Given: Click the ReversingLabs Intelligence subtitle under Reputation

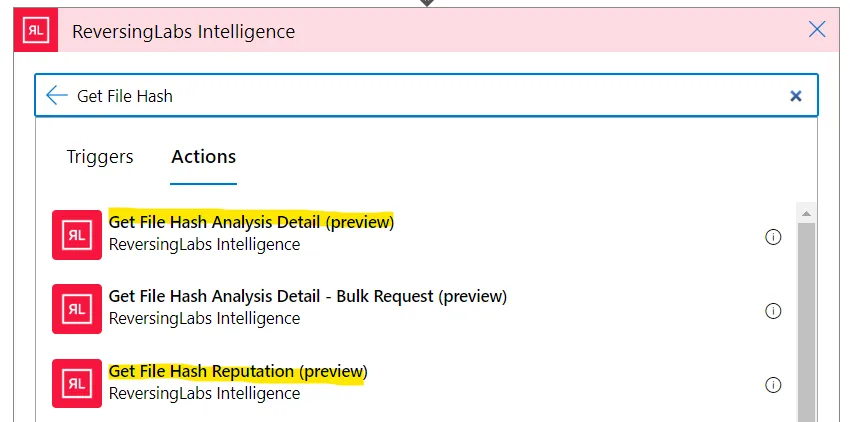Looking at the screenshot, I should pyautogui.click(x=204, y=394).
